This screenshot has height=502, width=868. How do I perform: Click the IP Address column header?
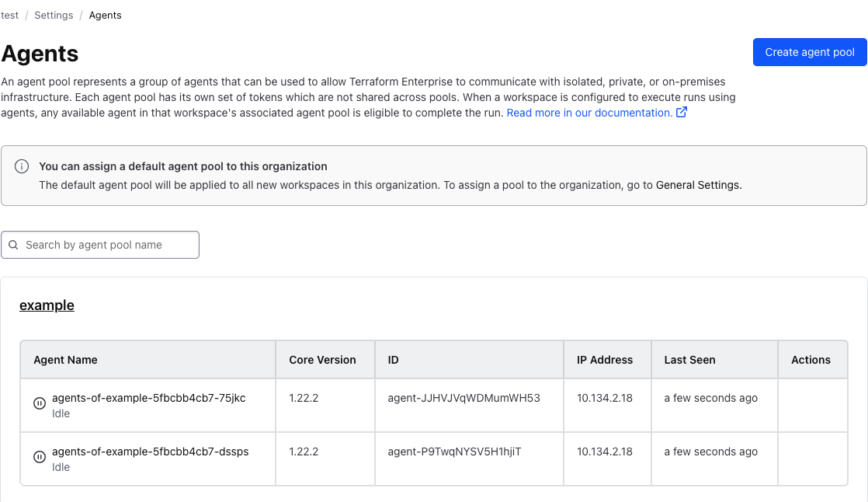tap(605, 360)
